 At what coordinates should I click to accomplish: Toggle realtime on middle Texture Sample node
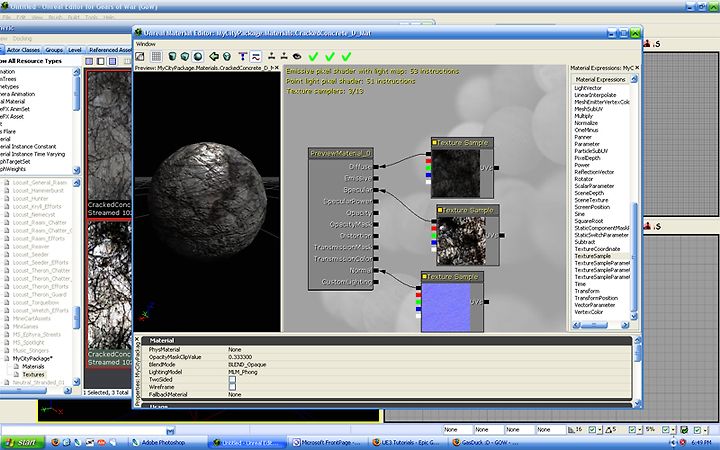coord(439,210)
